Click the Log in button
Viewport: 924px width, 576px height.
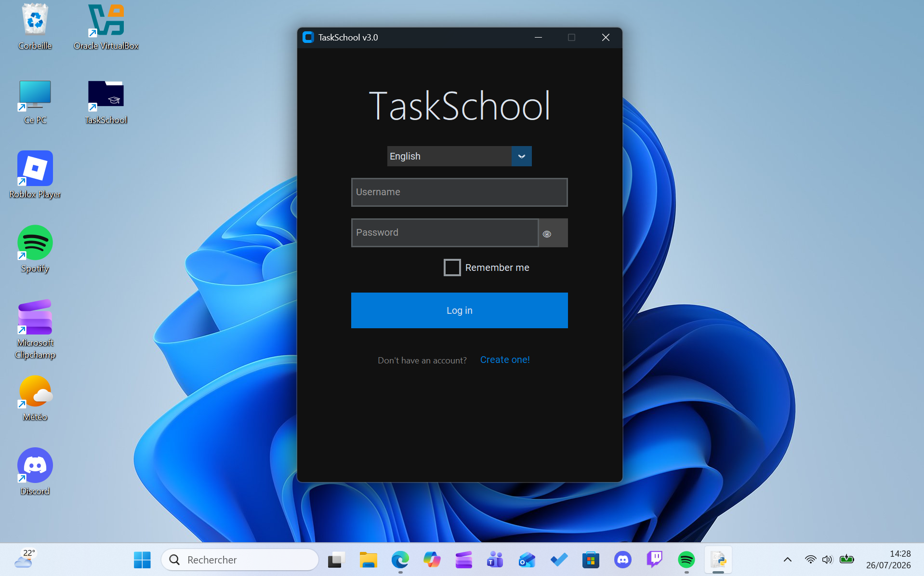pos(459,310)
